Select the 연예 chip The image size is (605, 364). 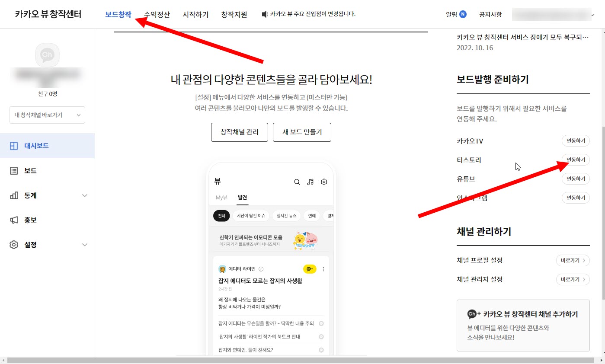[312, 216]
